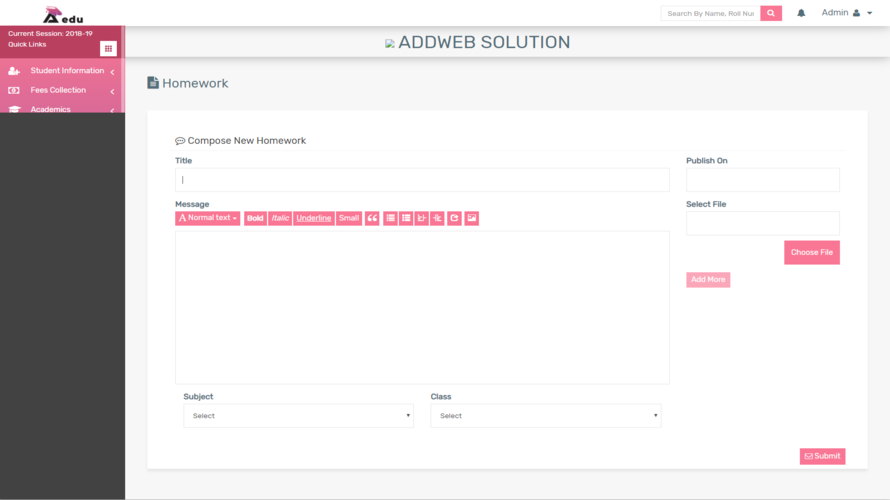Screen dimensions: 890x500
Task: Click the Aedu logo
Action: tap(62, 15)
